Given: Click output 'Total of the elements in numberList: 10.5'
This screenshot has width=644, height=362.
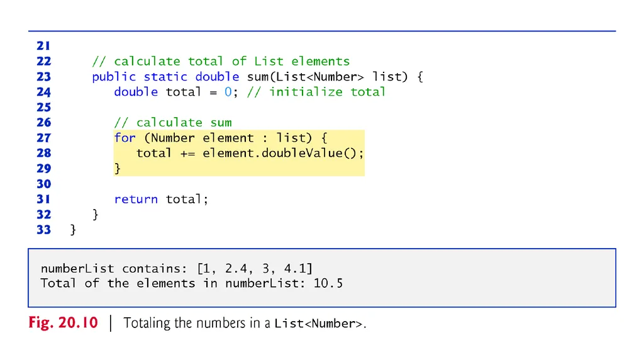Looking at the screenshot, I should click(191, 283).
